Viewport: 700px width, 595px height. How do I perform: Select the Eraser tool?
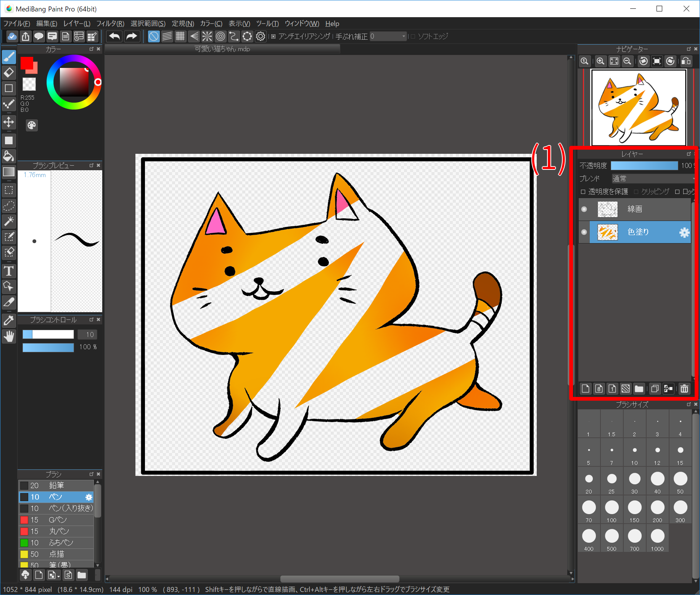(9, 73)
